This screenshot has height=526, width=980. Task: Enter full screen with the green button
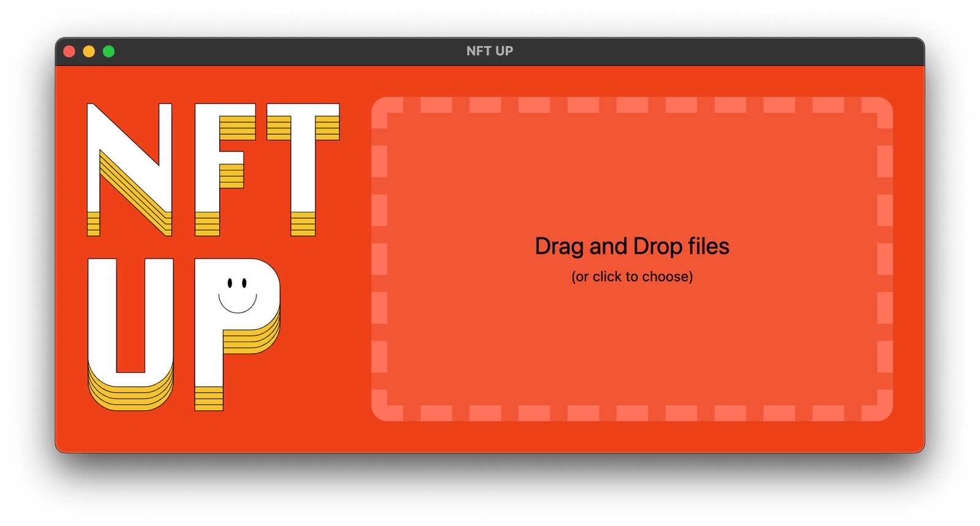point(108,51)
